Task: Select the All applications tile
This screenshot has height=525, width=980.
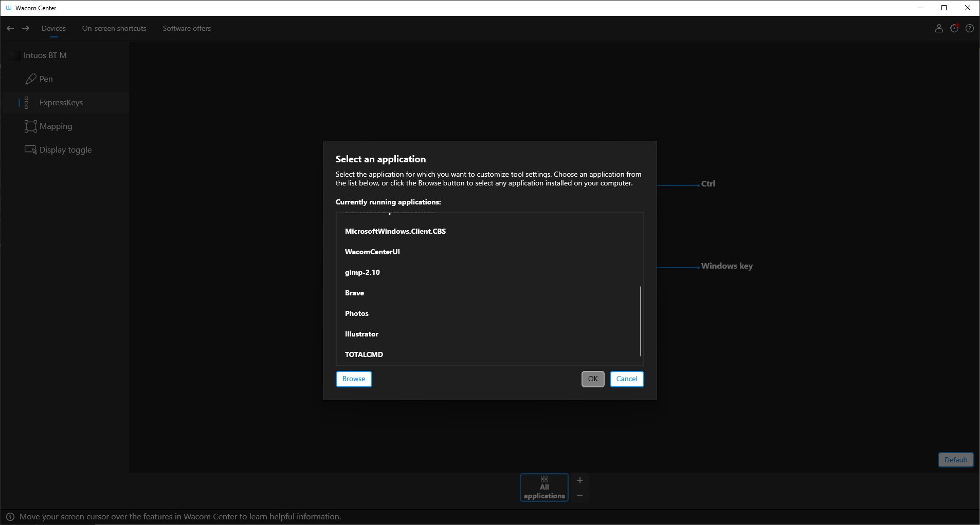Action: click(544, 488)
